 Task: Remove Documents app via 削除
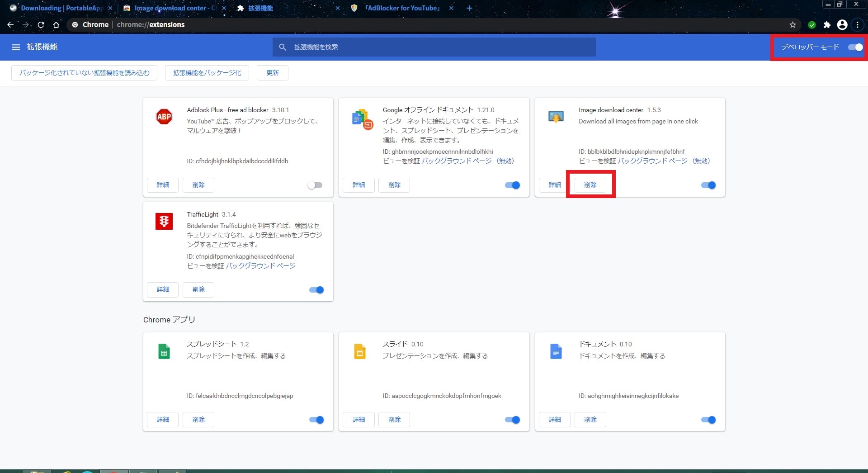coord(590,420)
